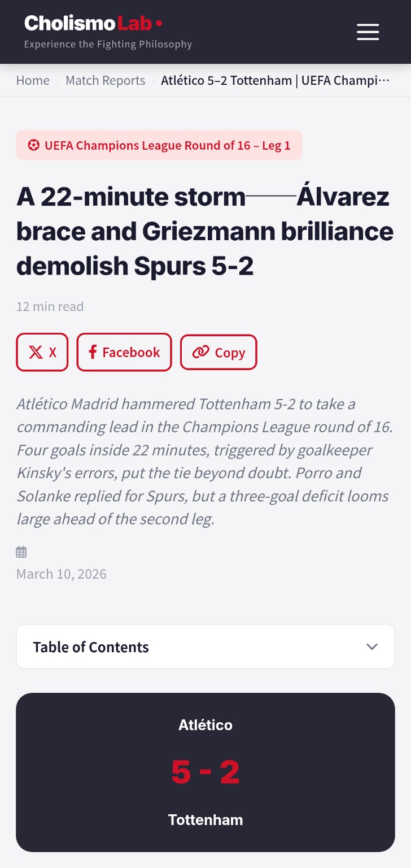Select the X share icon

tap(37, 351)
